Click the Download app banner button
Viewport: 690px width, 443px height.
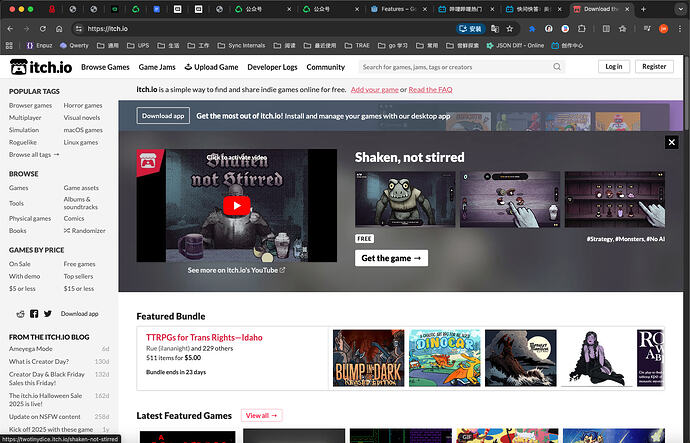point(163,116)
